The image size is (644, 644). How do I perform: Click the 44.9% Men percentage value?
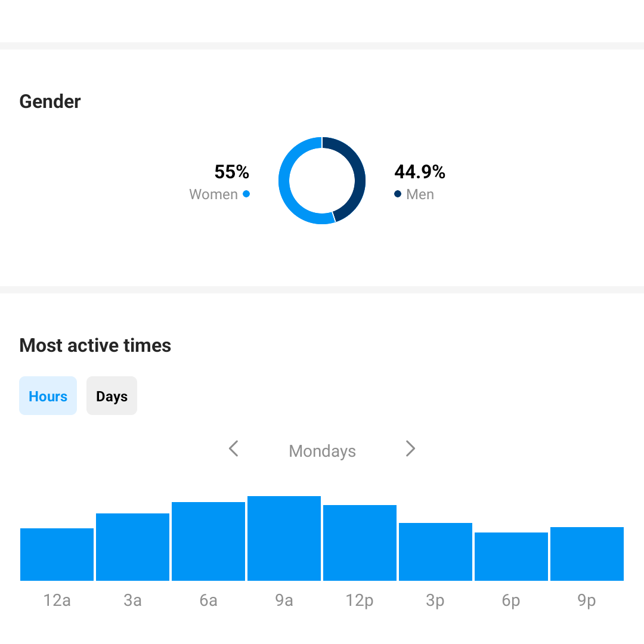[420, 172]
